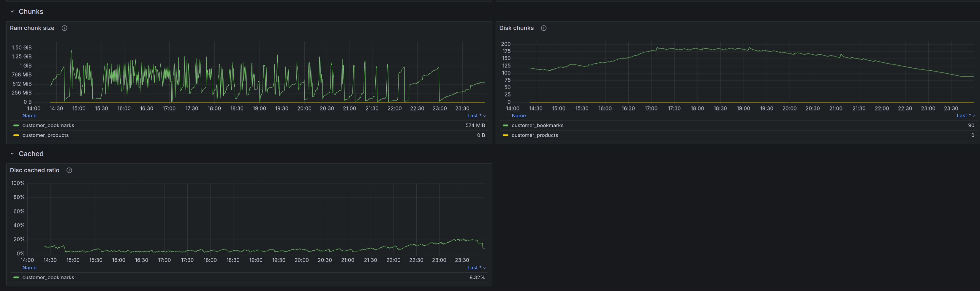Toggle customer_products series in Ram chunk size legend
This screenshot has height=291, width=980.
45,135
